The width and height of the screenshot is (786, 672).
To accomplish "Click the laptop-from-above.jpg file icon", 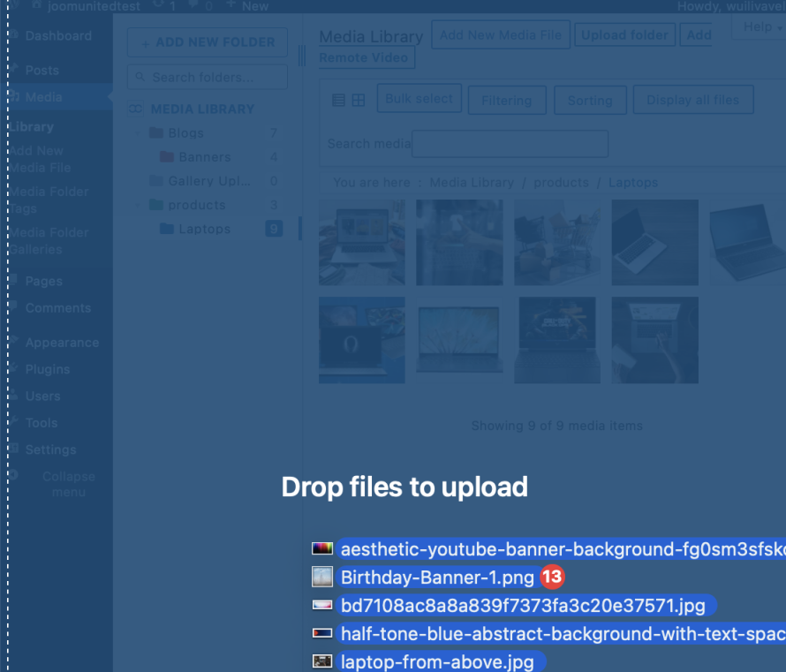I will click(322, 661).
